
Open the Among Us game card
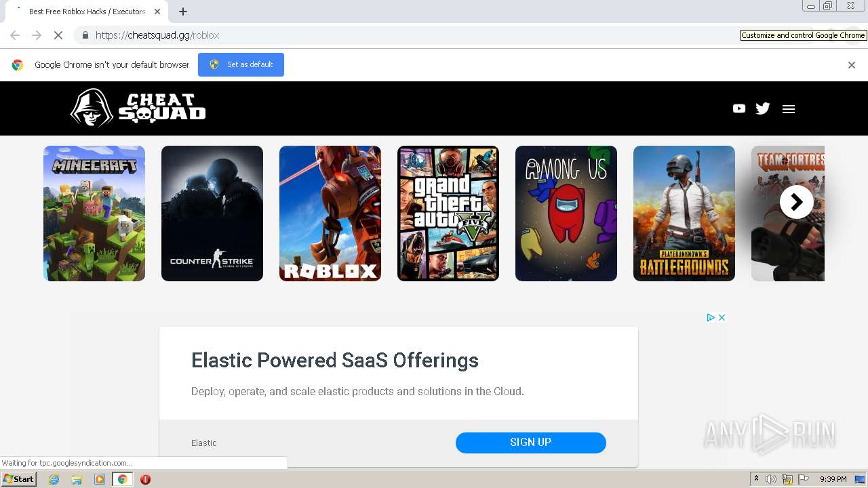click(x=566, y=213)
